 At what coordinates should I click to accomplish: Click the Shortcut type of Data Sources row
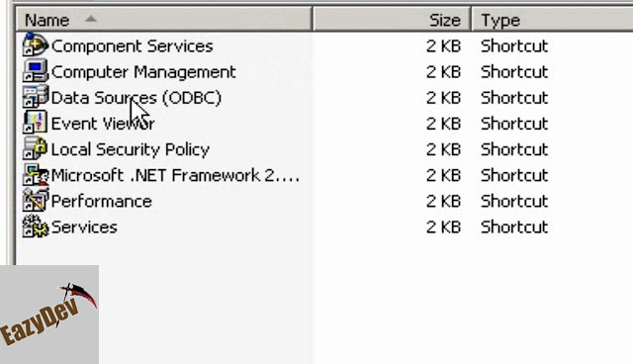pyautogui.click(x=514, y=98)
